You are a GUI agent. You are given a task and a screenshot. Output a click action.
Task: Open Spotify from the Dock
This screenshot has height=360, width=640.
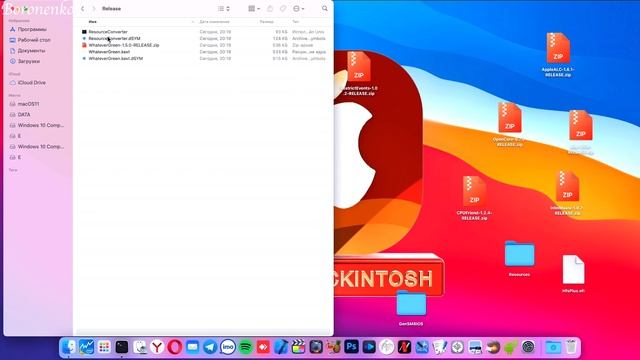pos(245,347)
